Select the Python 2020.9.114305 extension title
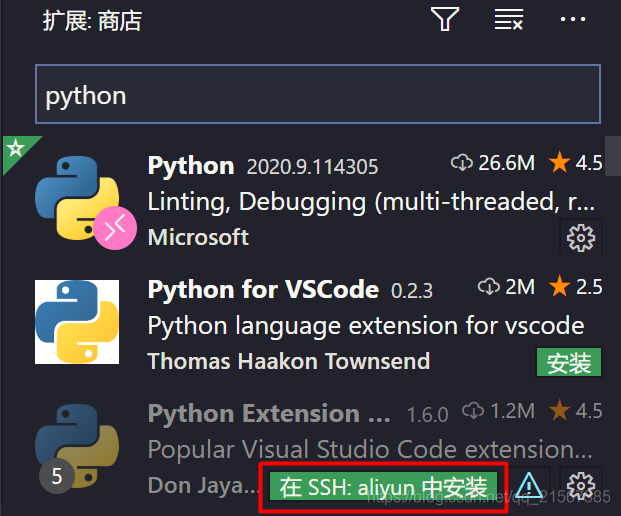The image size is (621, 516). (x=191, y=166)
